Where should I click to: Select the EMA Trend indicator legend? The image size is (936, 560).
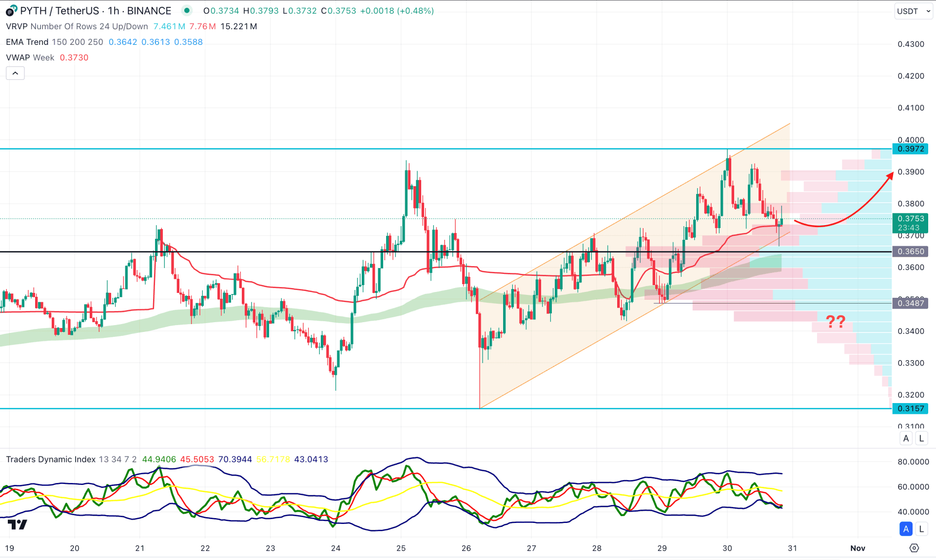coord(54,42)
